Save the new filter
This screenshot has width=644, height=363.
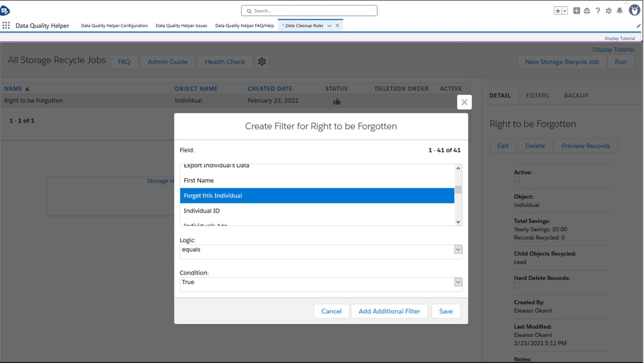(x=446, y=311)
